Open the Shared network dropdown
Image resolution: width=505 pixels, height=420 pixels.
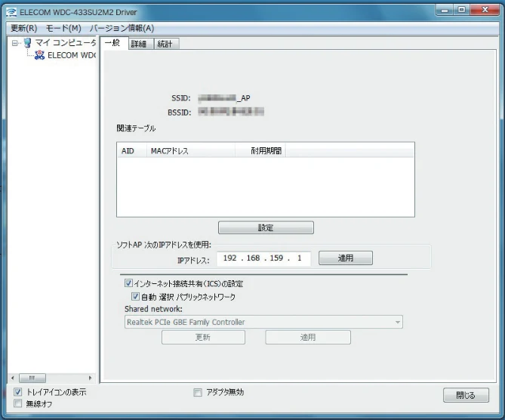[x=263, y=322]
